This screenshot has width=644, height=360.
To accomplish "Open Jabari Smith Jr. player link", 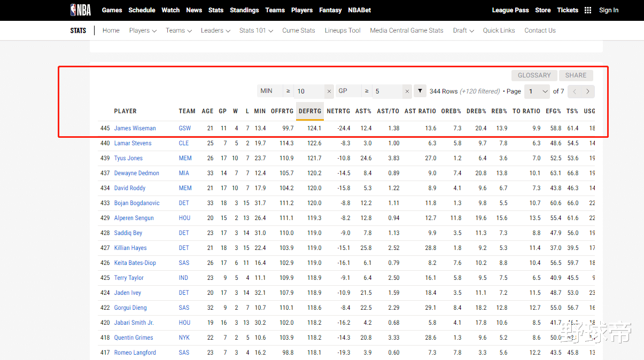I will click(134, 323).
